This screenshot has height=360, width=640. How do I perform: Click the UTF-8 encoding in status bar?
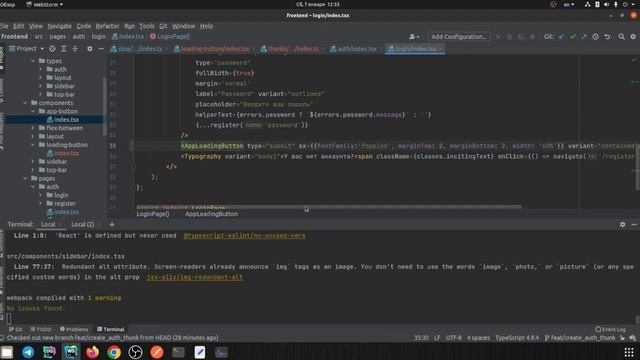453,338
